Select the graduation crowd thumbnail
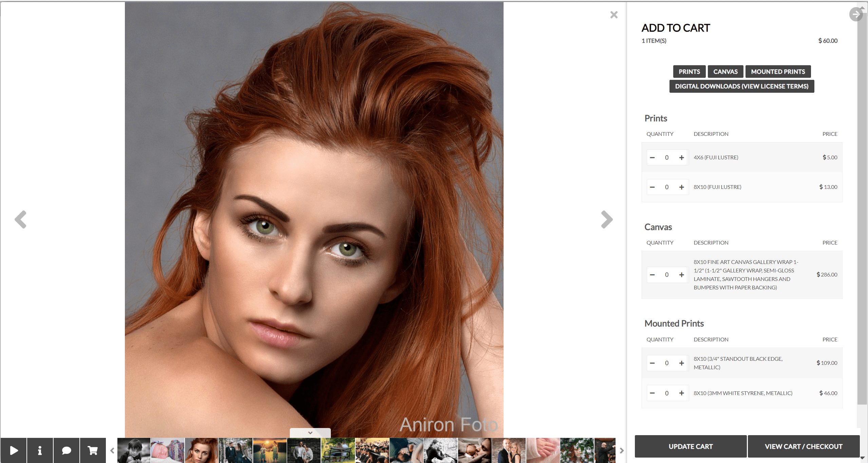This screenshot has width=868, height=463. [x=372, y=450]
